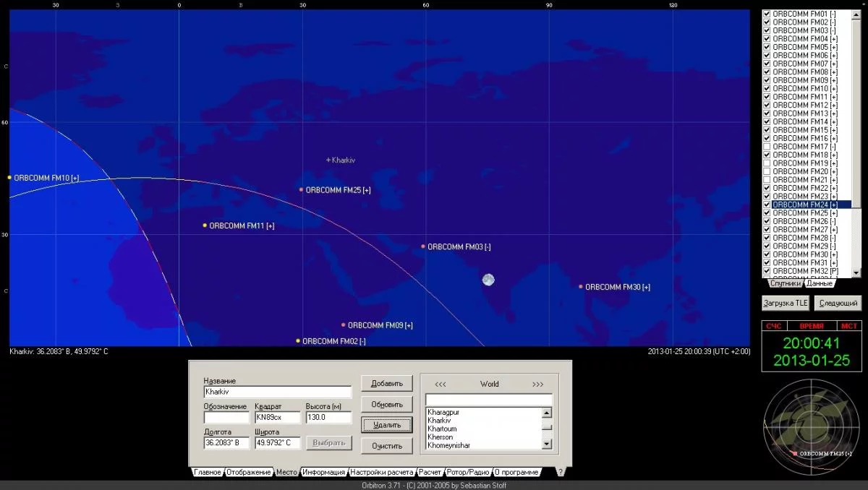The image size is (868, 490).
Task: Go to previous location group with <<< arrows
Action: tap(440, 384)
